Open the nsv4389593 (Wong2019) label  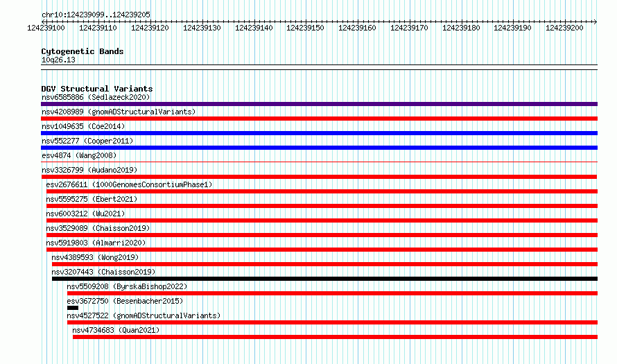pyautogui.click(x=95, y=257)
